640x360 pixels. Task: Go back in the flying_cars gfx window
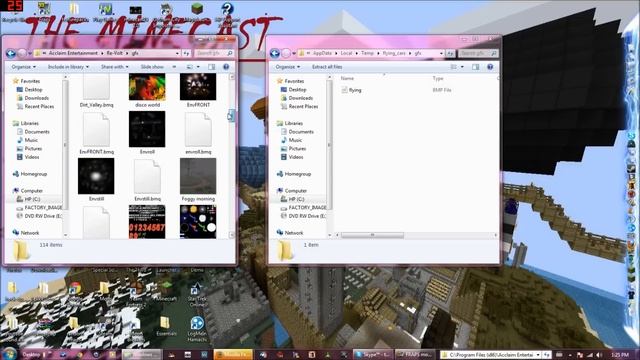coord(275,53)
